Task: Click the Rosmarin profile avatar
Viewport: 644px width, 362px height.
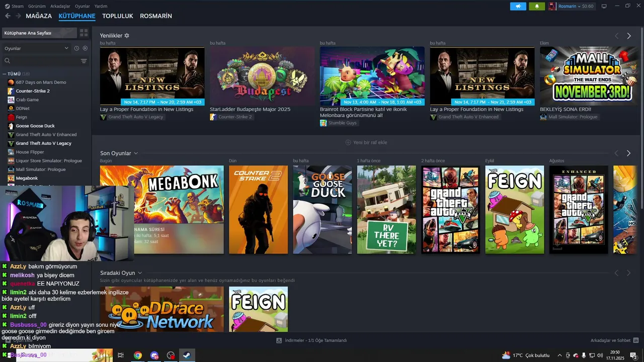Action: [552, 6]
